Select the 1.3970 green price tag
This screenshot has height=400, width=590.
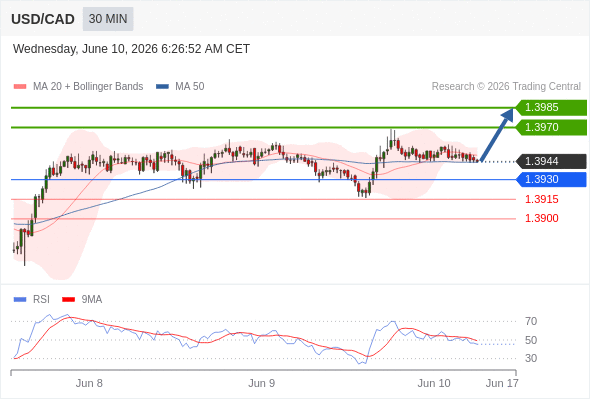(551, 128)
